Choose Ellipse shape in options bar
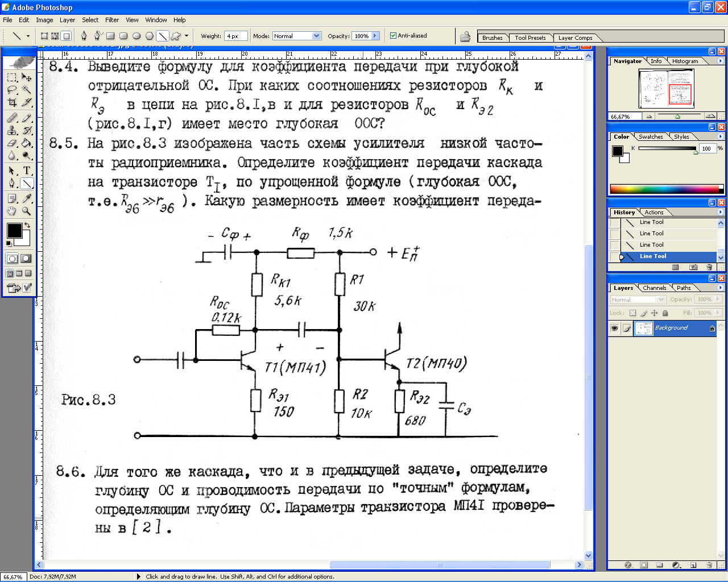Image resolution: width=728 pixels, height=582 pixels. click(136, 36)
